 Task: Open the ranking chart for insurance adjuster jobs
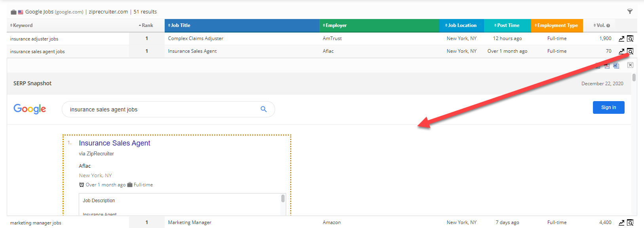click(x=621, y=39)
